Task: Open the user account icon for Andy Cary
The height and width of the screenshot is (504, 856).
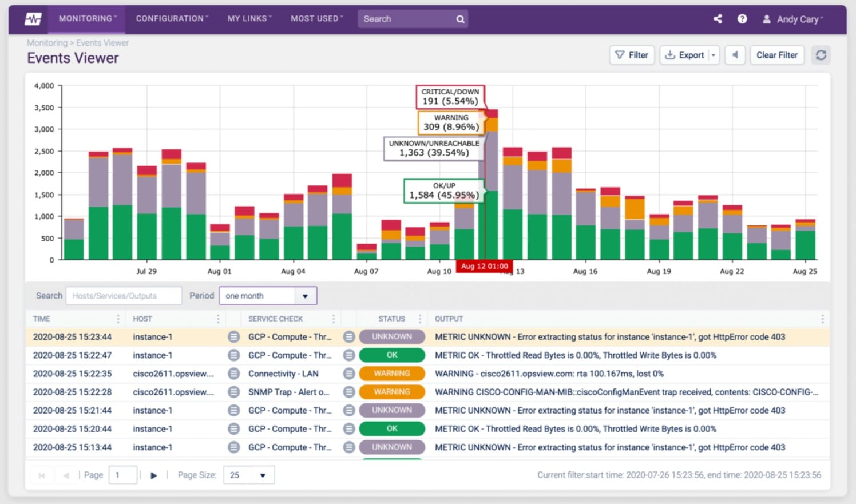Action: tap(767, 18)
